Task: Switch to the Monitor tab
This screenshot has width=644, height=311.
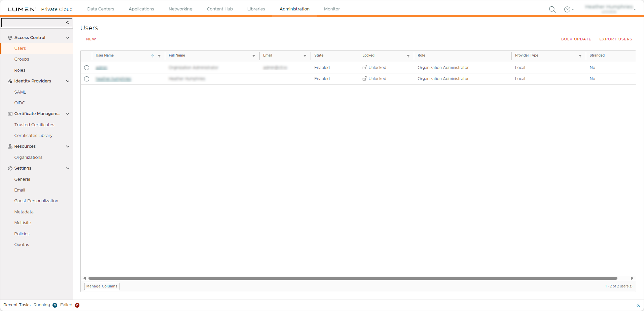Action: click(331, 9)
